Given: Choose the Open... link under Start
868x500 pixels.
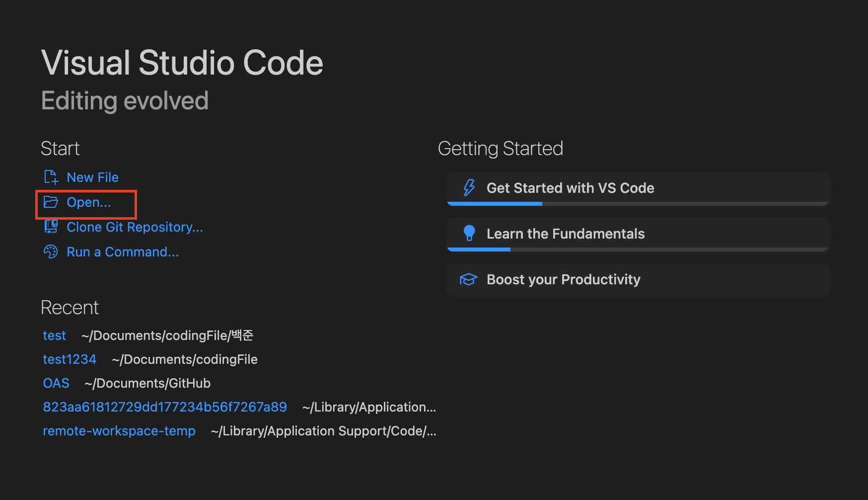Looking at the screenshot, I should pyautogui.click(x=89, y=202).
